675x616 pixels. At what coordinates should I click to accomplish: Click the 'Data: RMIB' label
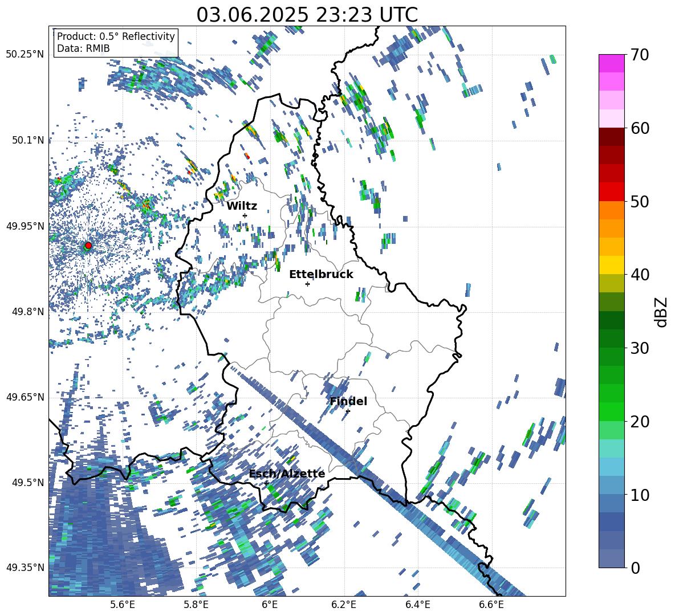(83, 48)
